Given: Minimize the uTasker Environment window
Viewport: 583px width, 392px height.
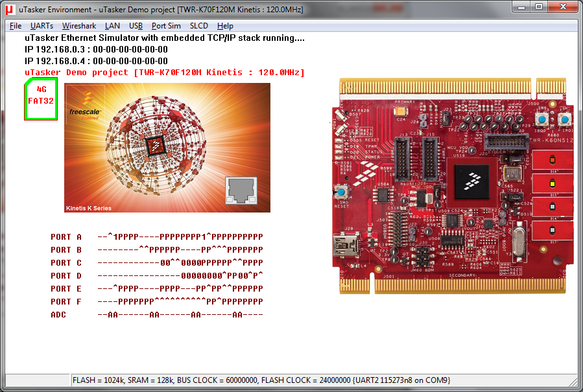Looking at the screenshot, I should click(x=521, y=7).
